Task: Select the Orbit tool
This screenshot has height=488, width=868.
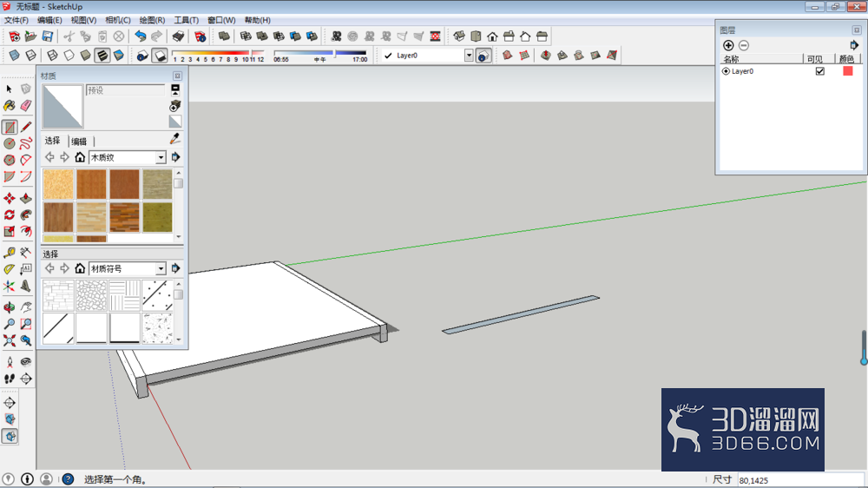Action: tap(10, 307)
